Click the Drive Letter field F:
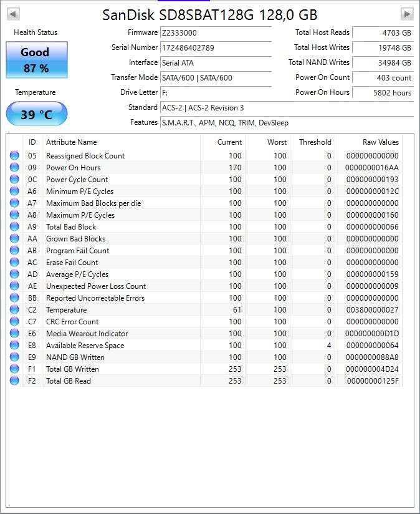 tap(216, 93)
